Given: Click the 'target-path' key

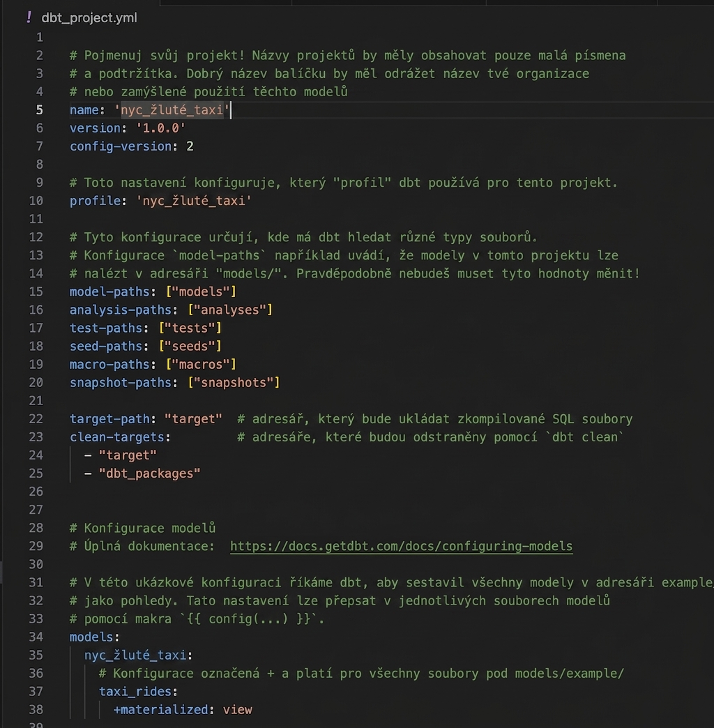Looking at the screenshot, I should click(109, 419).
